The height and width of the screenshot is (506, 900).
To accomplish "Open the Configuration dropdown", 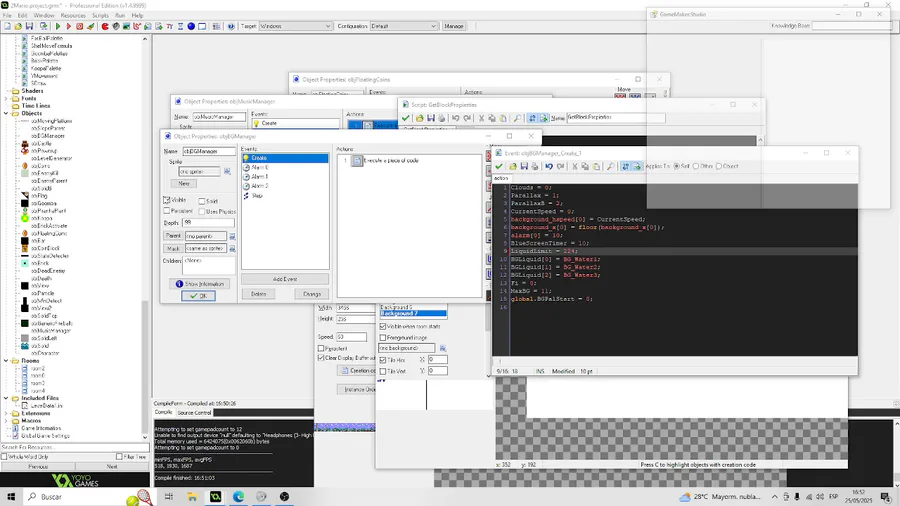I will coord(433,26).
